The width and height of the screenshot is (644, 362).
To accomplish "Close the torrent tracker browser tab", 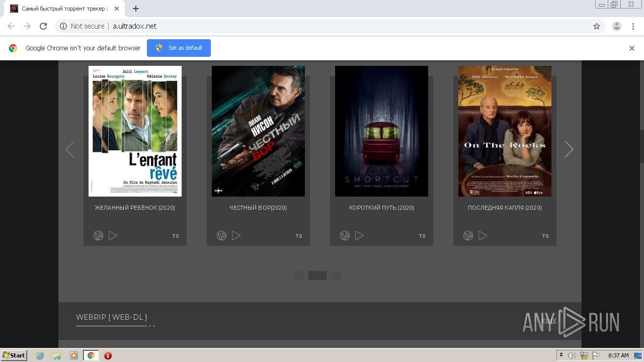I will click(x=117, y=9).
